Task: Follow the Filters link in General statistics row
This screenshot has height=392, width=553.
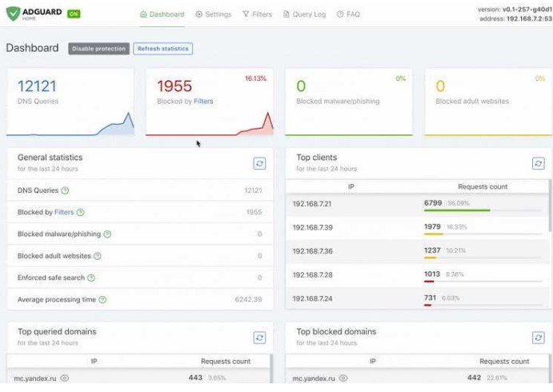Action: point(64,212)
